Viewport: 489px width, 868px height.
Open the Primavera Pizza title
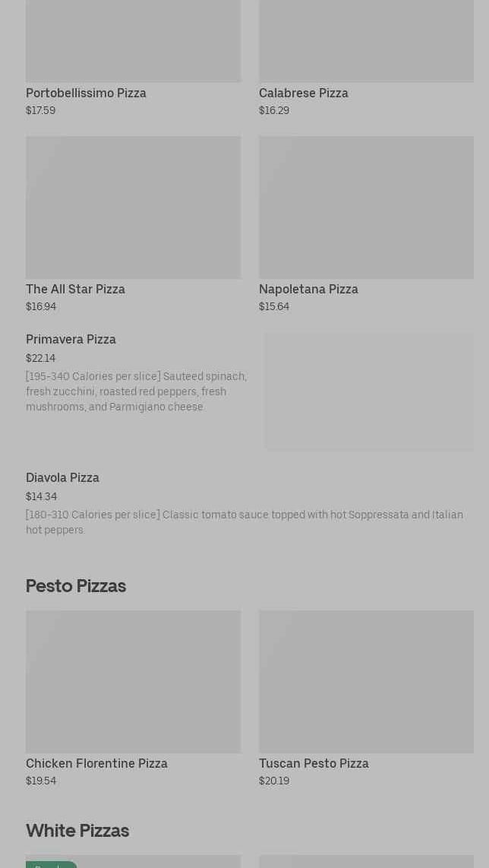coord(71,340)
